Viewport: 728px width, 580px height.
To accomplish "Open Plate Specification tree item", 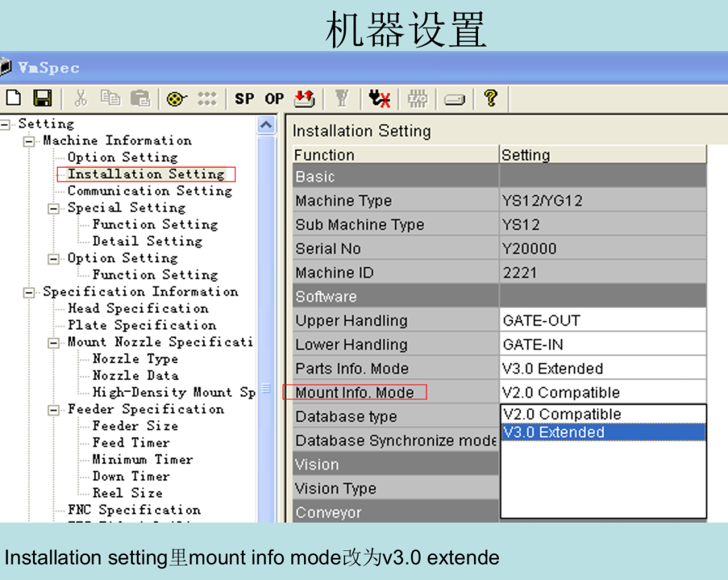I will 142,325.
